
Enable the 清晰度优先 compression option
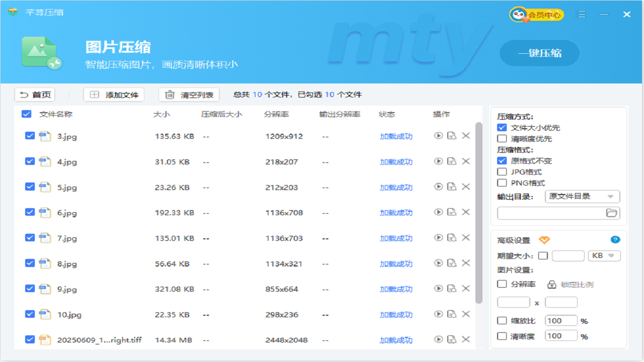pos(502,139)
